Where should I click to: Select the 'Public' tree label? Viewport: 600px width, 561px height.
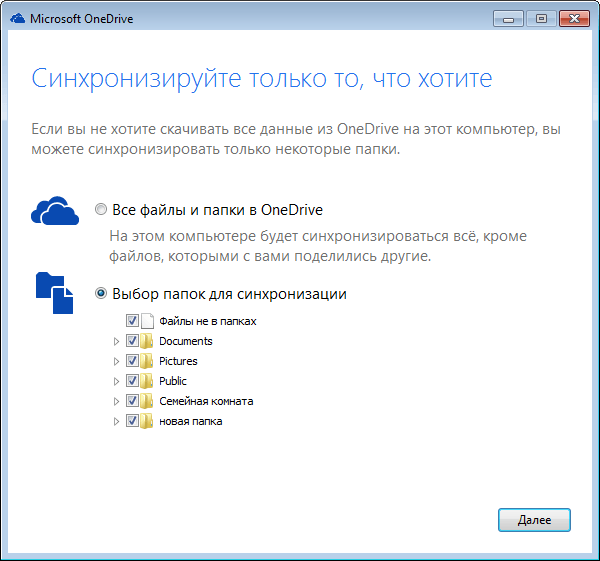tap(173, 381)
